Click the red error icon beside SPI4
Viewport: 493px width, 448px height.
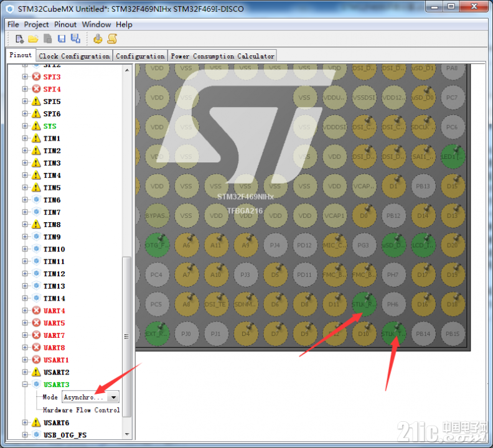36,88
